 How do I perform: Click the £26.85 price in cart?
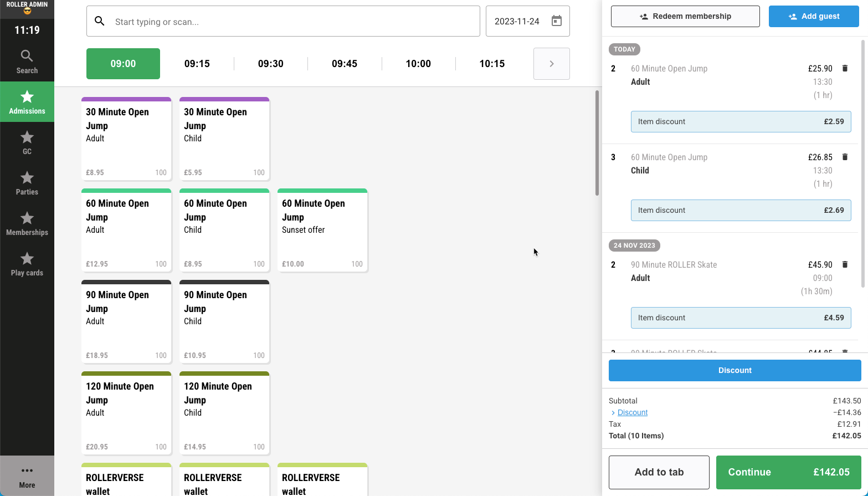pos(820,157)
